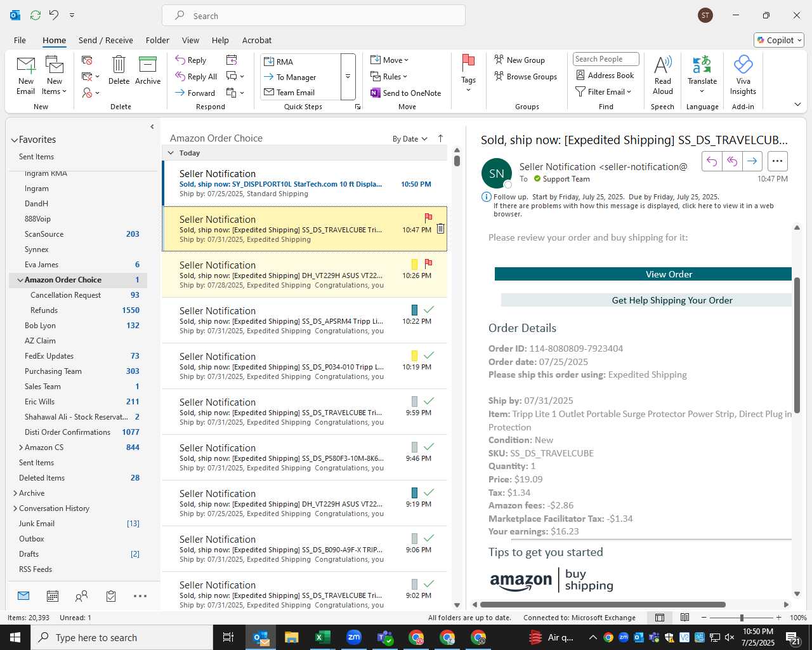
Task: Click Reply All arrow in reading pane header
Action: 732,161
